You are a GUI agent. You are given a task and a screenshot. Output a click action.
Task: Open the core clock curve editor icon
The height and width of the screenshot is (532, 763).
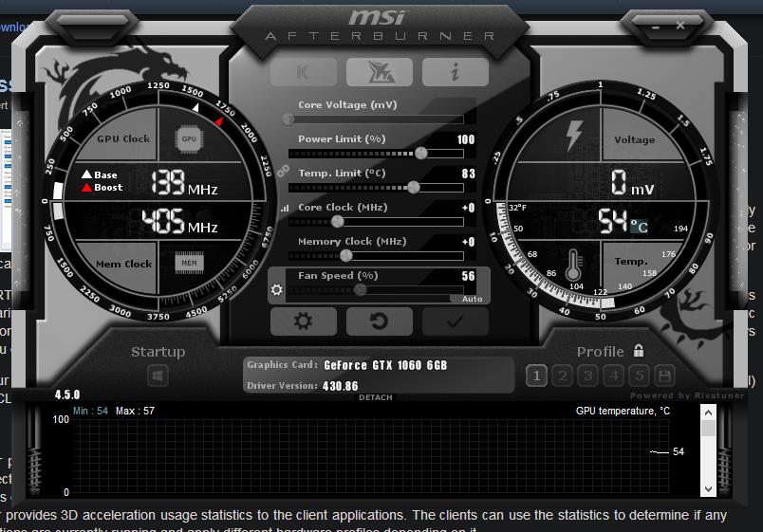(285, 208)
